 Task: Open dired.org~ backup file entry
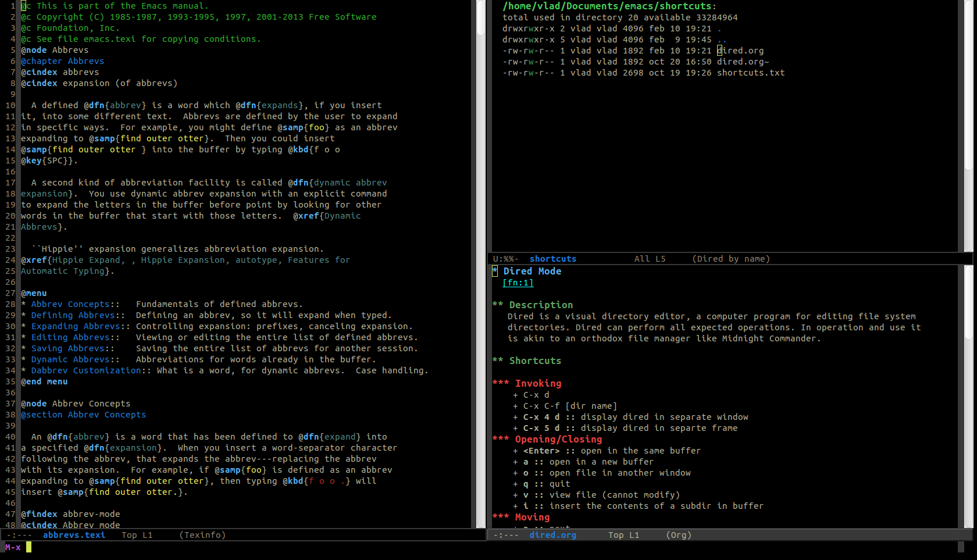coord(743,62)
